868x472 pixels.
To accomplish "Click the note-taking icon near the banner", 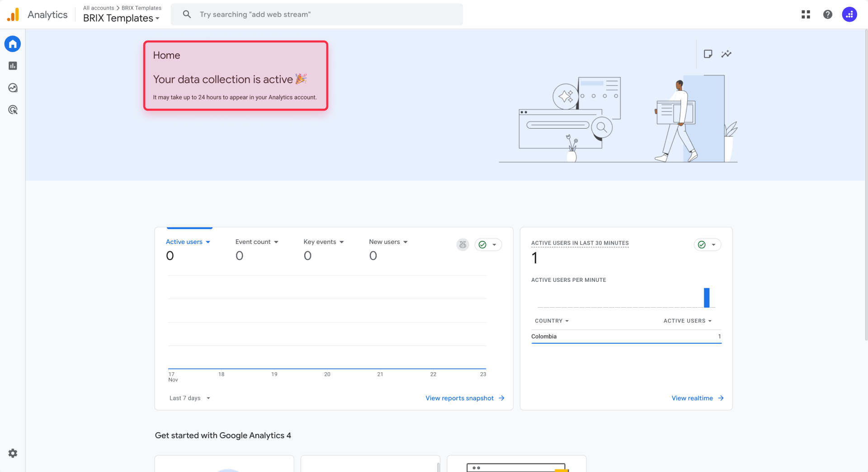I will pyautogui.click(x=708, y=54).
